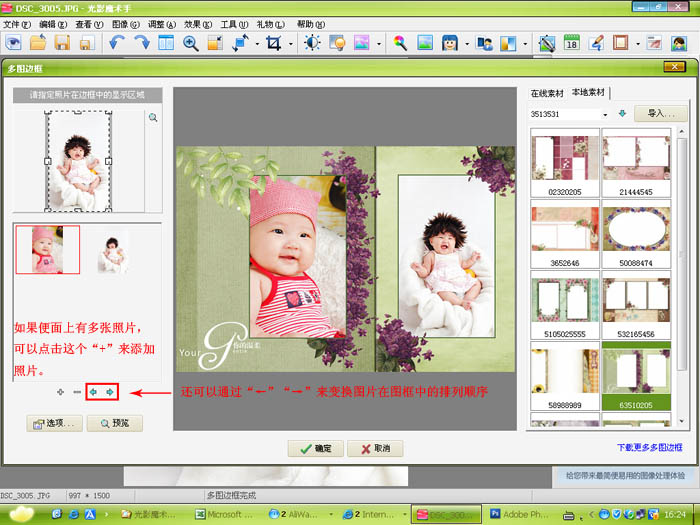The height and width of the screenshot is (525, 700).
Task: Open dropdown beside the portrait face icon
Action: click(x=467, y=44)
